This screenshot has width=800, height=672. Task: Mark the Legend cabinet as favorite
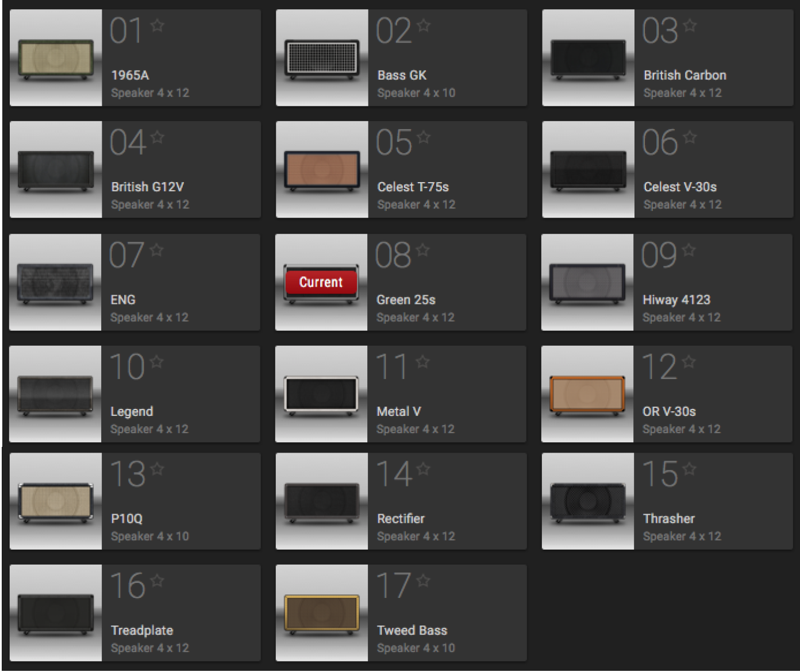click(x=157, y=362)
